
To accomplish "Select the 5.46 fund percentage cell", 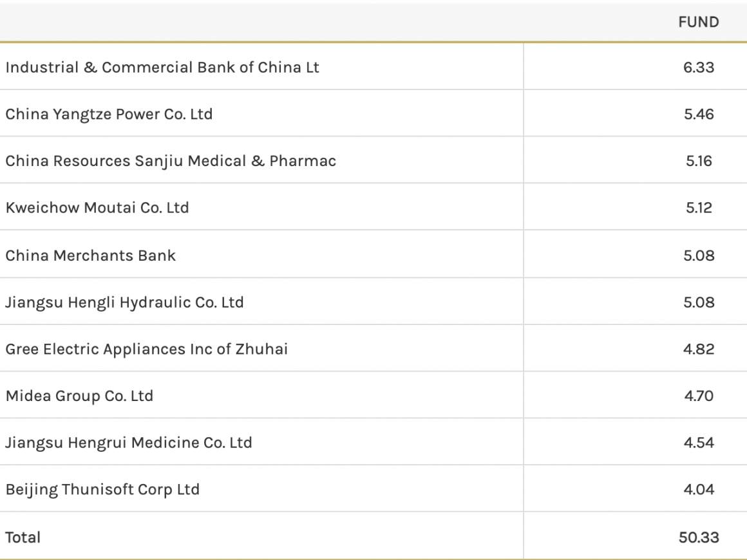I will point(699,114).
